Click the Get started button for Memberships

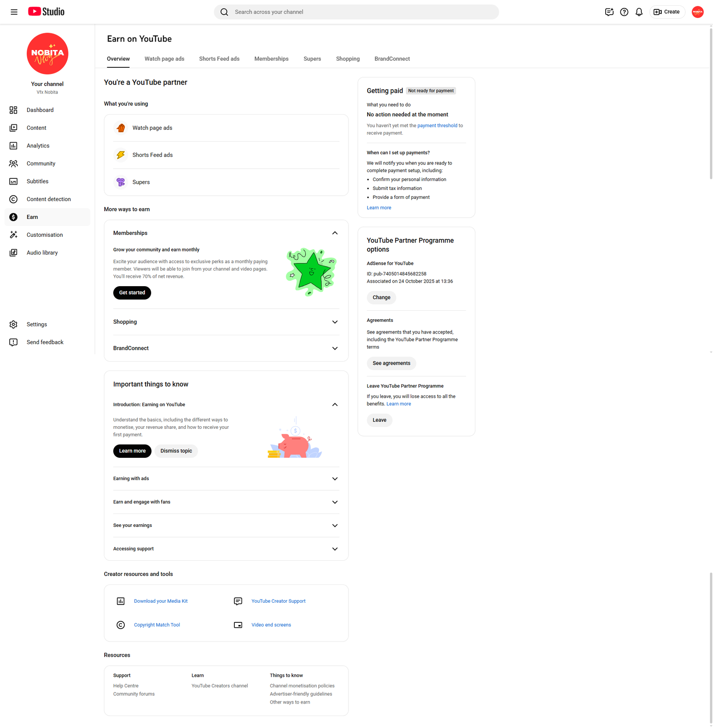pyautogui.click(x=132, y=293)
